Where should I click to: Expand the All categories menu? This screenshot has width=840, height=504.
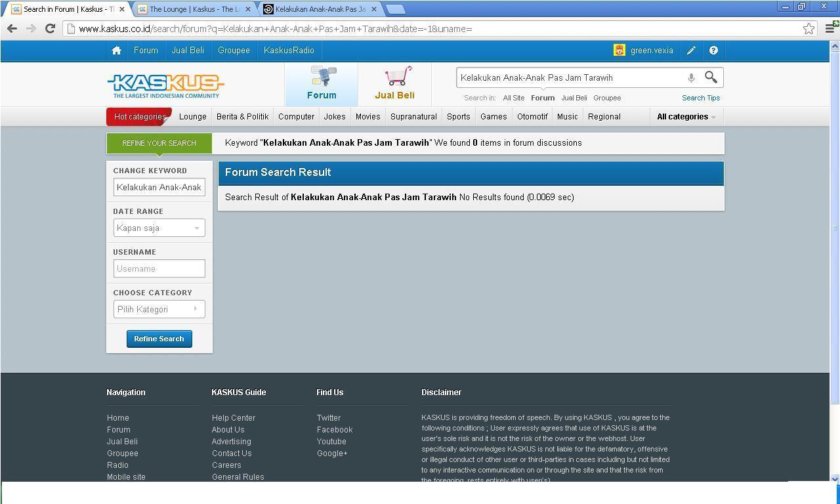686,117
